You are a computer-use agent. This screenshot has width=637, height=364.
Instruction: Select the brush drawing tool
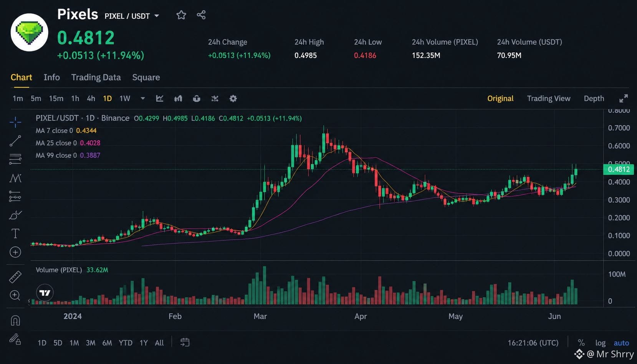tap(15, 215)
